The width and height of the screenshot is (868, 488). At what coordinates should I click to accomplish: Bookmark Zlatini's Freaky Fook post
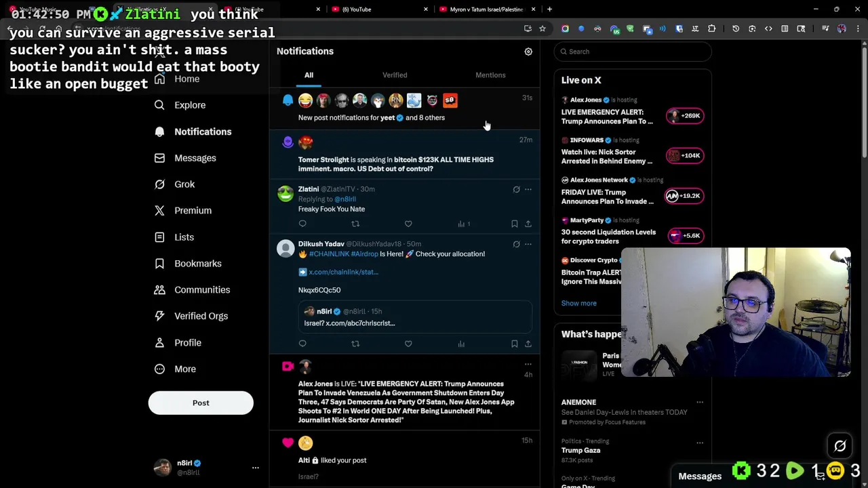(515, 224)
